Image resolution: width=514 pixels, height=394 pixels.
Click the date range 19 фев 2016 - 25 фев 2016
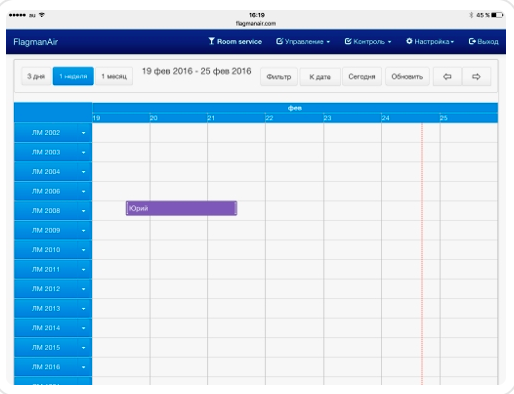(x=197, y=71)
